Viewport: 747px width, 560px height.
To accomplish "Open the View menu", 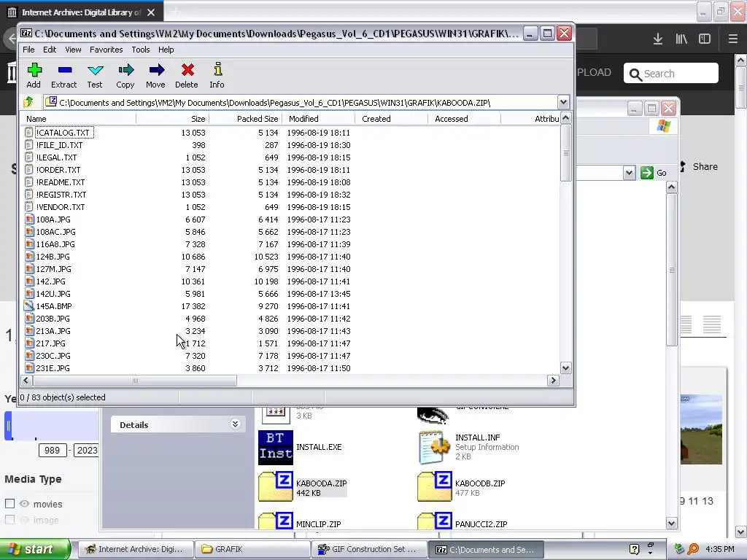I will (73, 50).
